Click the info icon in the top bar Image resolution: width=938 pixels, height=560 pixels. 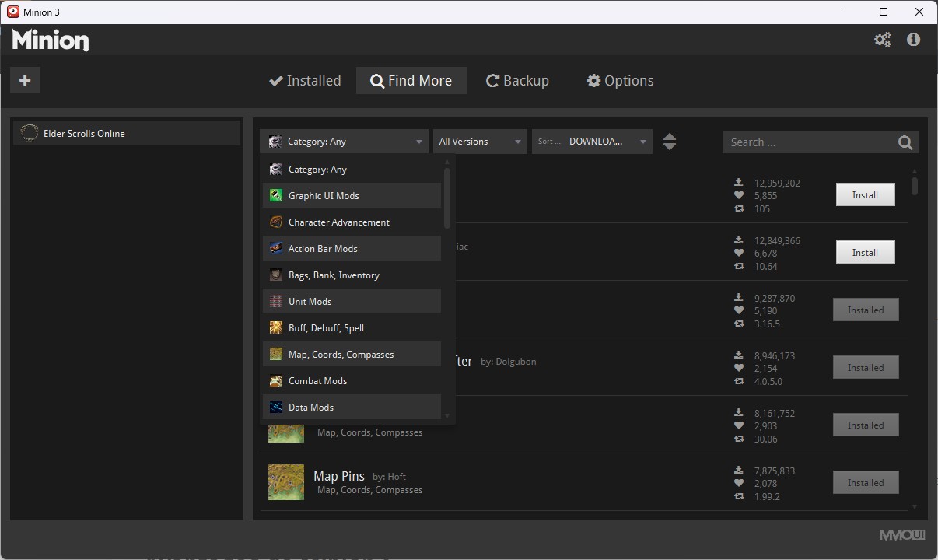point(913,39)
